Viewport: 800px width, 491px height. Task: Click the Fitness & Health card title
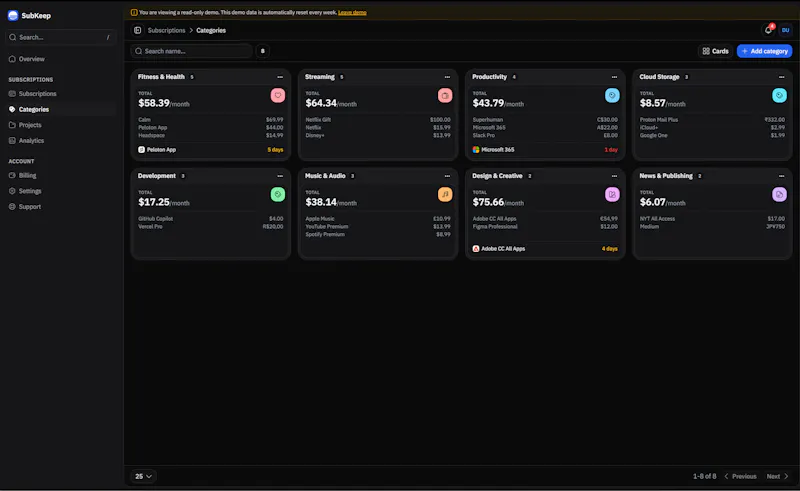click(x=161, y=77)
